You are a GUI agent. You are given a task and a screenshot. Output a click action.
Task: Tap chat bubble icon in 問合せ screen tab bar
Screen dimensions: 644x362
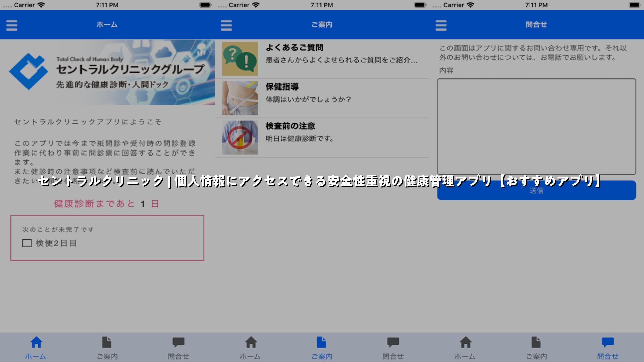[x=608, y=342]
